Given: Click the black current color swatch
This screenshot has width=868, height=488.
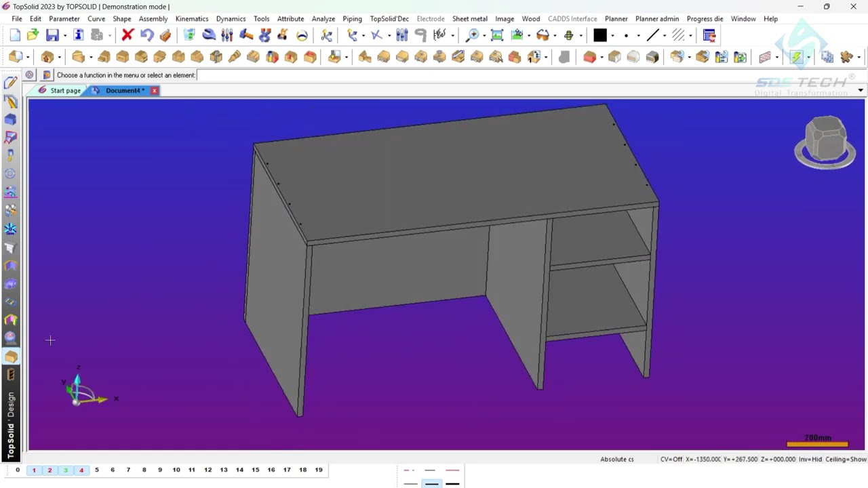Looking at the screenshot, I should point(600,35).
